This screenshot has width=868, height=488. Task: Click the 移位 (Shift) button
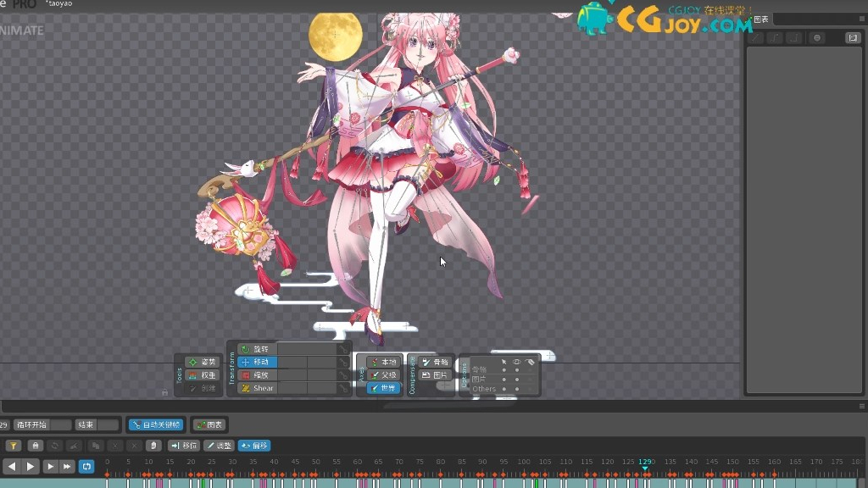point(184,446)
